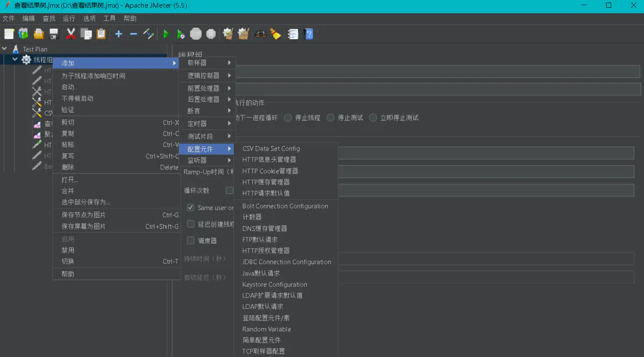644x357 pixels.
Task: Expand the 测试片段 submenu
Action: (x=207, y=136)
